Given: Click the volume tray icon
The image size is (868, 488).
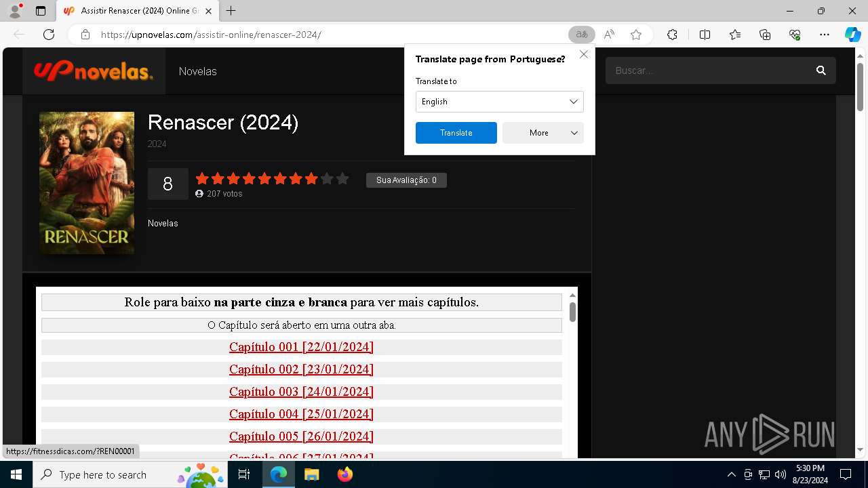Looking at the screenshot, I should tap(781, 474).
